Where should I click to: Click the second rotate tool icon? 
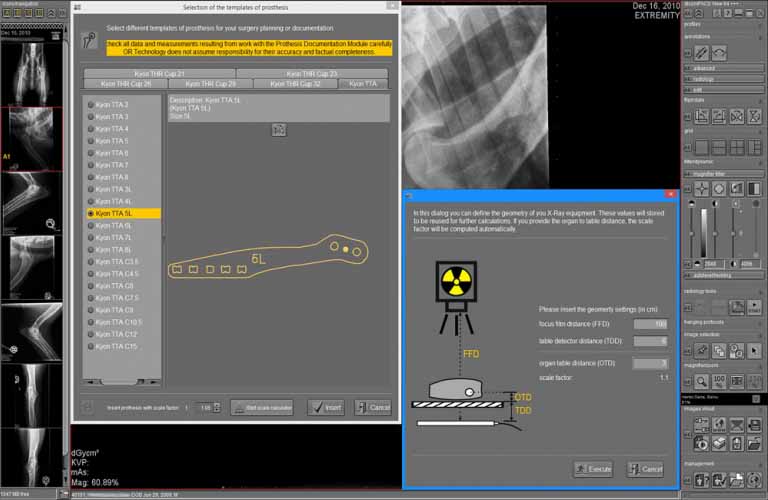tap(719, 116)
